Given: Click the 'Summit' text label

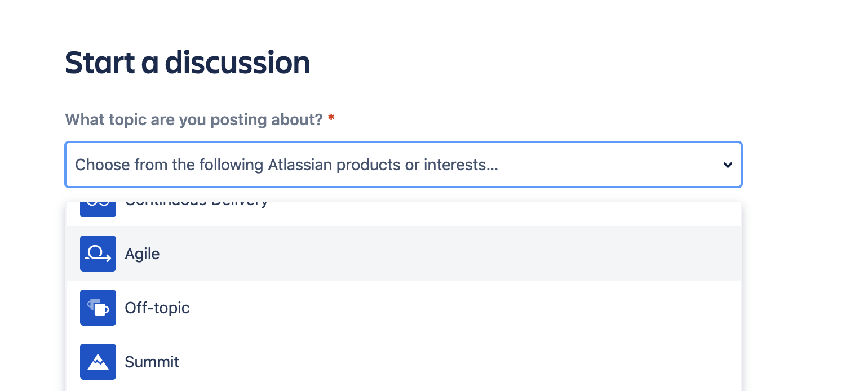Looking at the screenshot, I should tap(152, 362).
